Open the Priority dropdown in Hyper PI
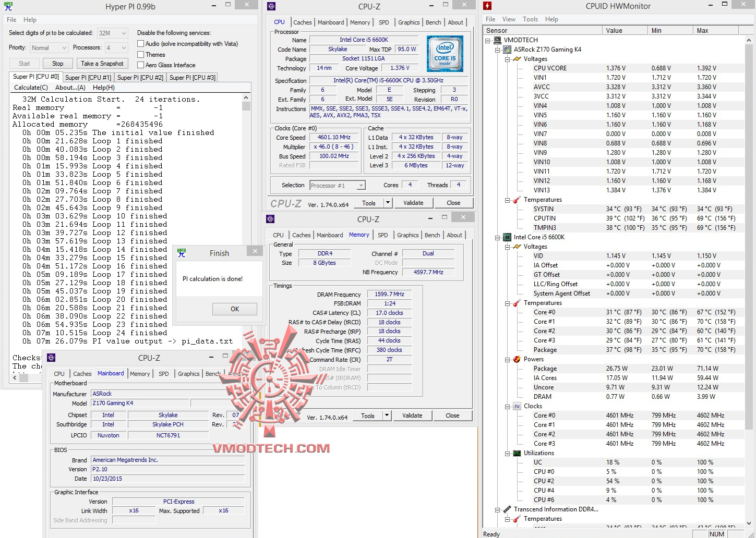756x538 pixels. point(49,48)
